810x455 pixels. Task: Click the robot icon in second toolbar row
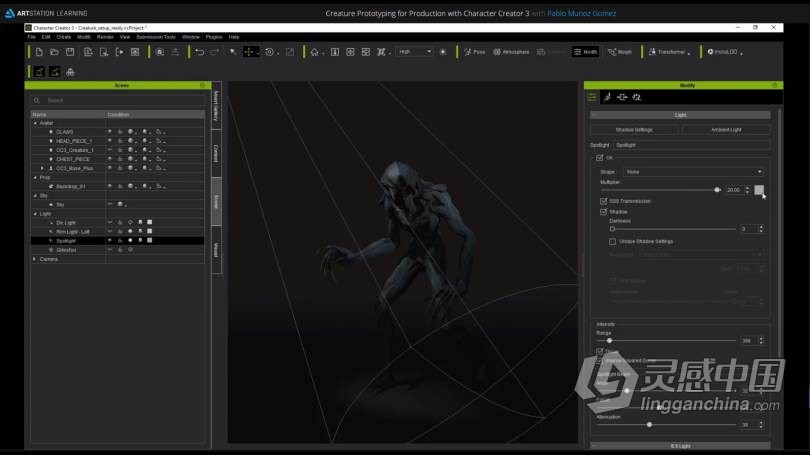(x=70, y=72)
